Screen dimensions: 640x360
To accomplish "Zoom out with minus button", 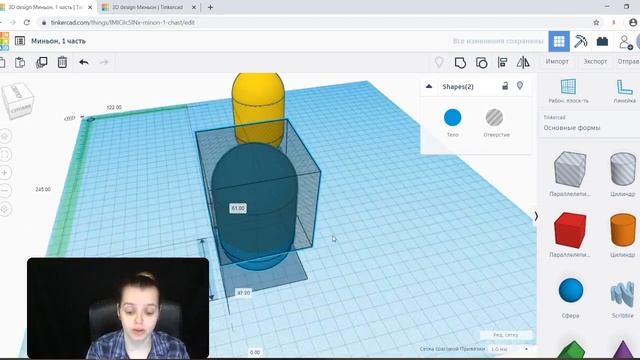I will click(5, 191).
